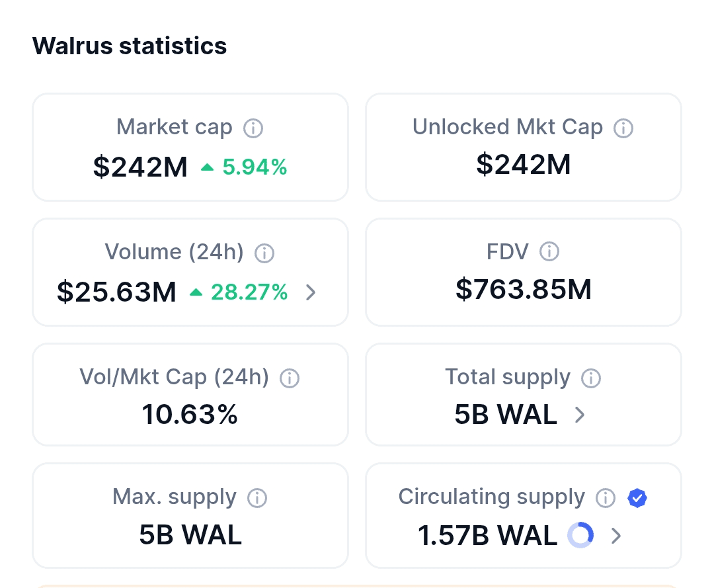Click the Vol/Mkt Cap (24h) info icon
This screenshot has height=588, width=714.
pos(290,378)
